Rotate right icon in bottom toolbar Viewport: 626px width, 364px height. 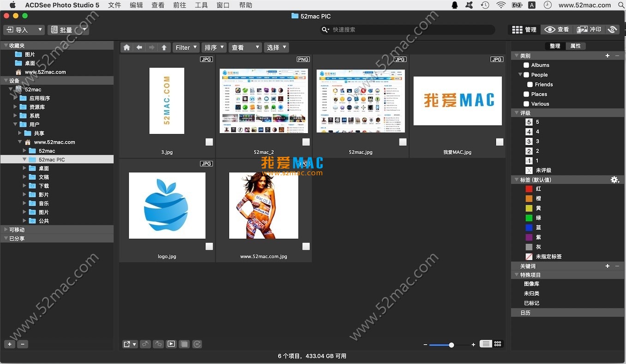click(x=158, y=344)
